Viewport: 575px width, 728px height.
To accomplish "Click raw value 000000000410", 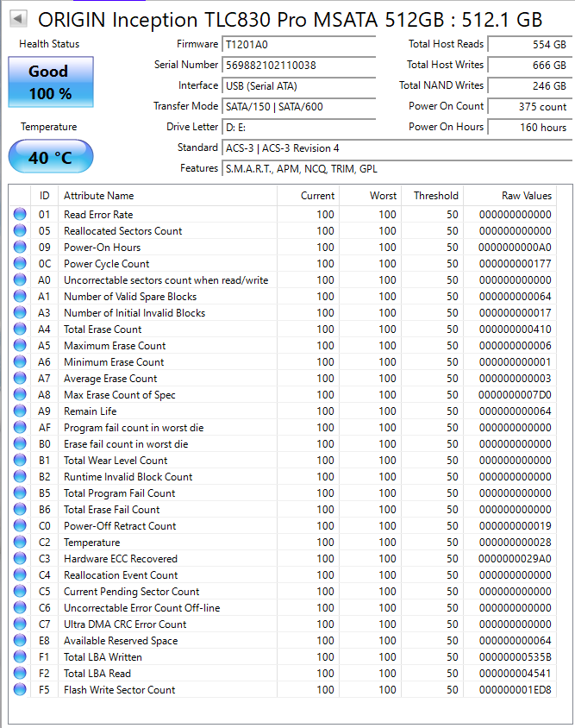I will coord(515,329).
